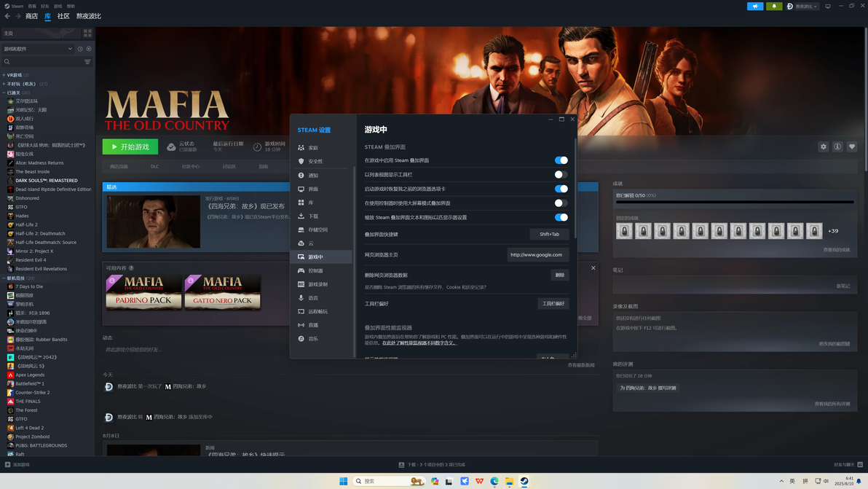Toggle scale overlay text and icons switch

point(561,218)
